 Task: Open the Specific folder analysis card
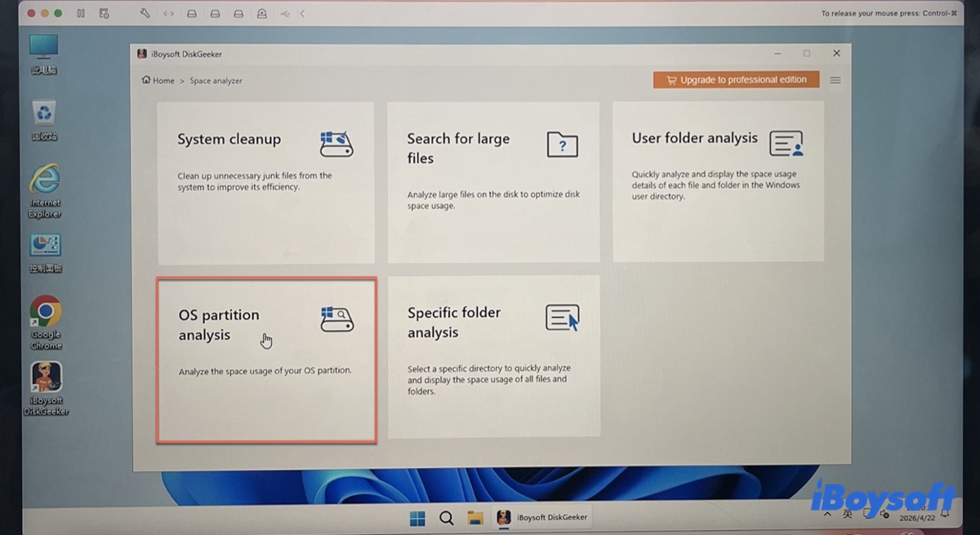(x=494, y=356)
